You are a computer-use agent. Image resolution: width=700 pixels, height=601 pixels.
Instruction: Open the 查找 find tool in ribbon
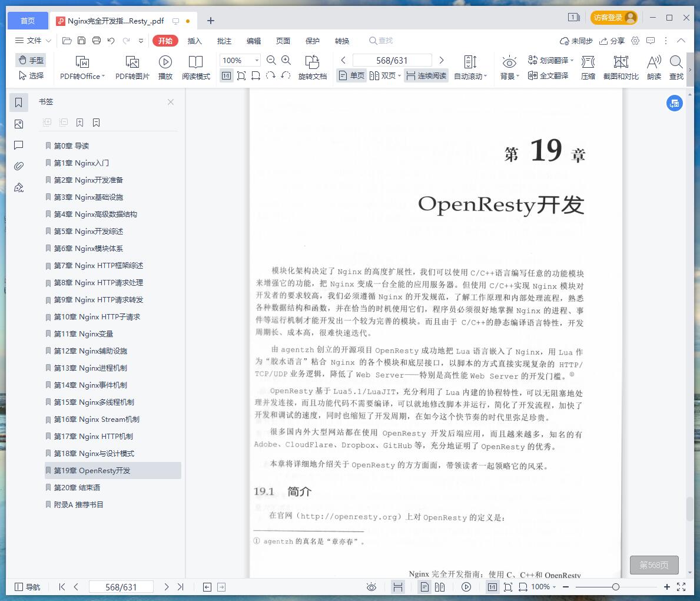point(676,67)
